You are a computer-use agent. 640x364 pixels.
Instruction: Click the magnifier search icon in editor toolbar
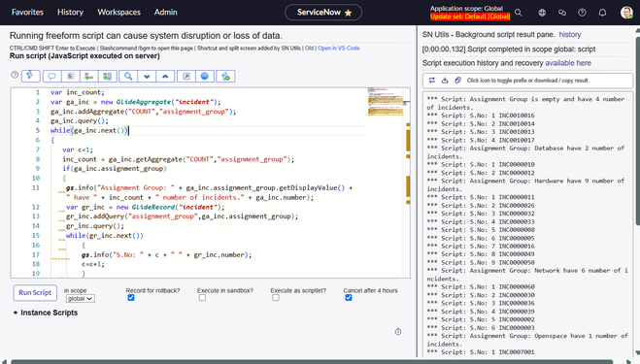click(128, 77)
